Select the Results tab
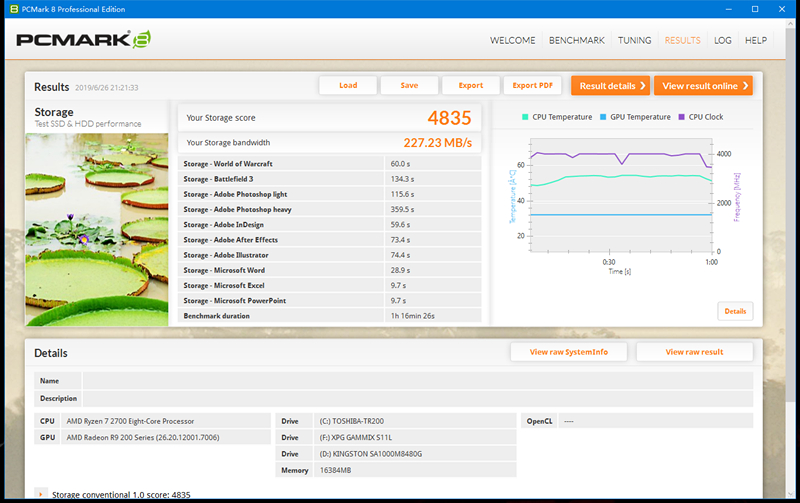This screenshot has width=800, height=503. [x=682, y=41]
